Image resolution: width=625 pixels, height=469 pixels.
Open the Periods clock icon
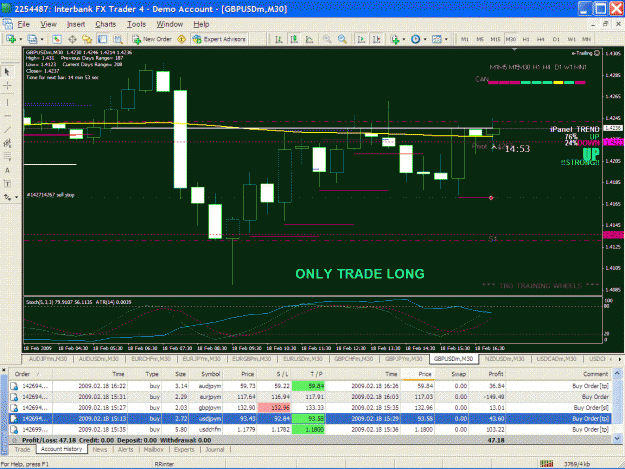pos(415,39)
